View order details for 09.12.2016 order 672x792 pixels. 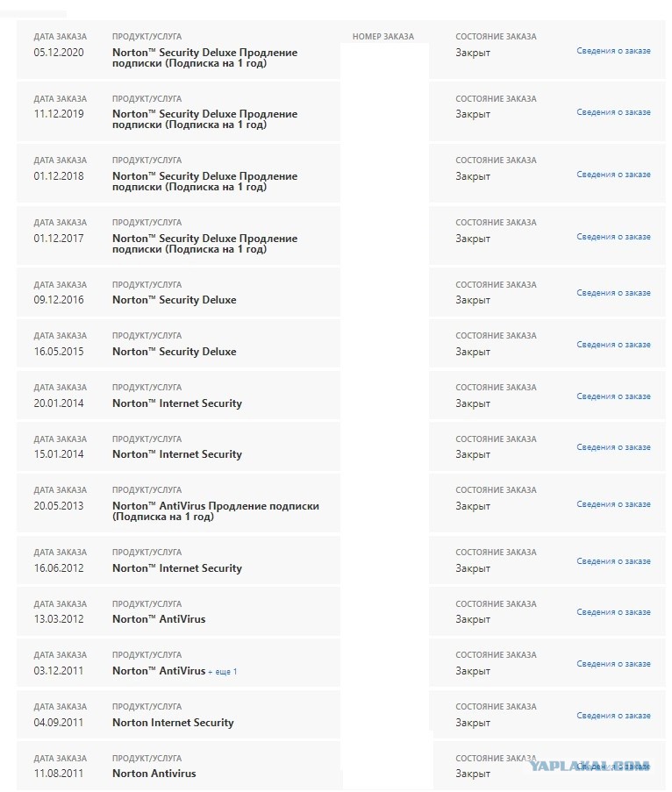(x=613, y=293)
